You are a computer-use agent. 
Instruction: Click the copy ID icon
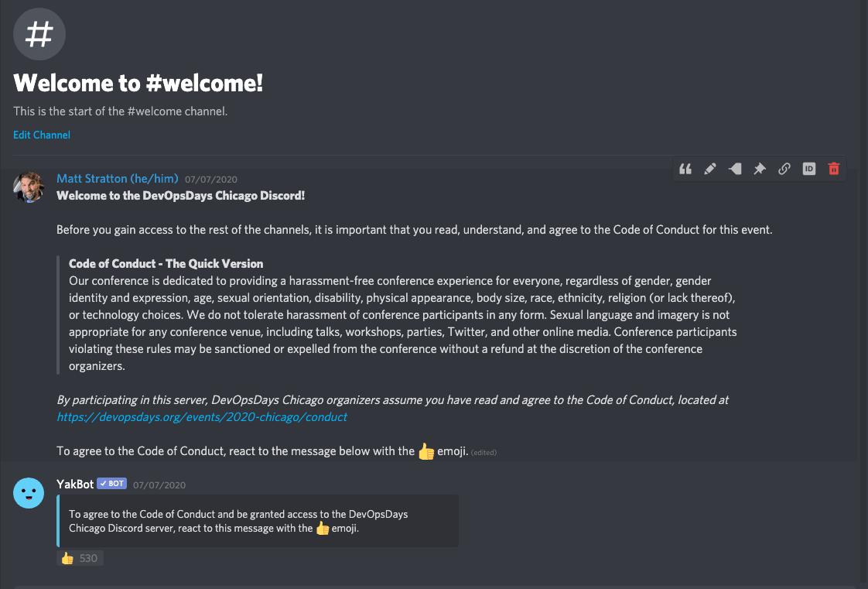point(808,169)
